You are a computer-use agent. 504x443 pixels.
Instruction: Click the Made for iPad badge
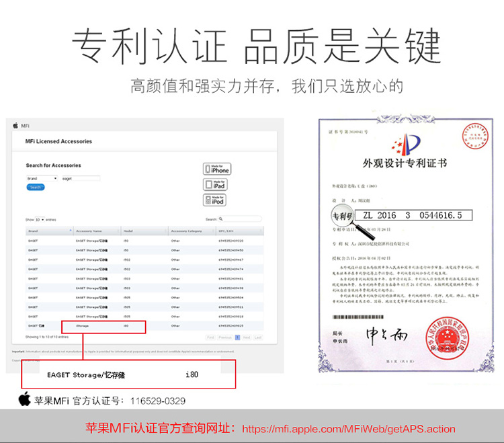pos(215,184)
